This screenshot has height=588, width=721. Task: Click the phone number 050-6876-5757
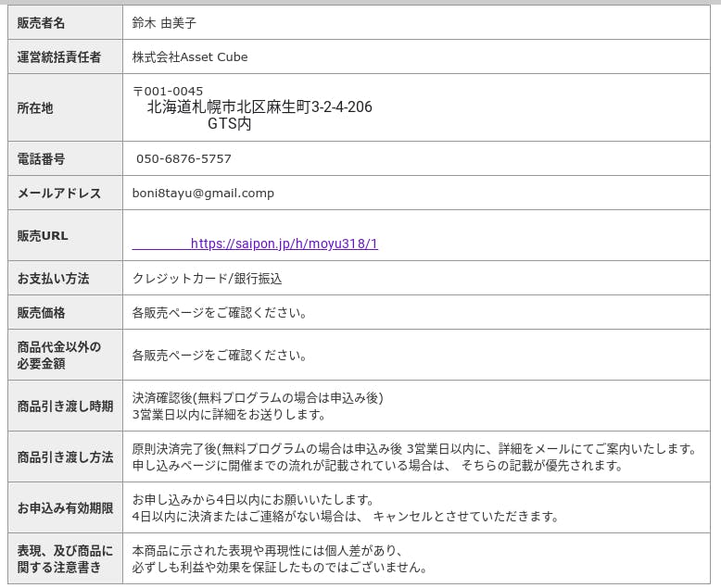pyautogui.click(x=183, y=159)
